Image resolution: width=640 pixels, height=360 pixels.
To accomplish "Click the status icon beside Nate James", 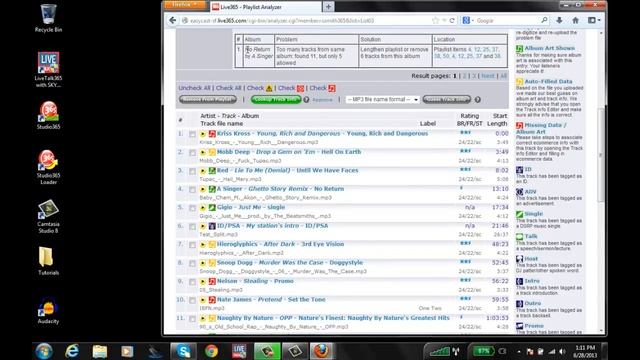I will (212, 300).
